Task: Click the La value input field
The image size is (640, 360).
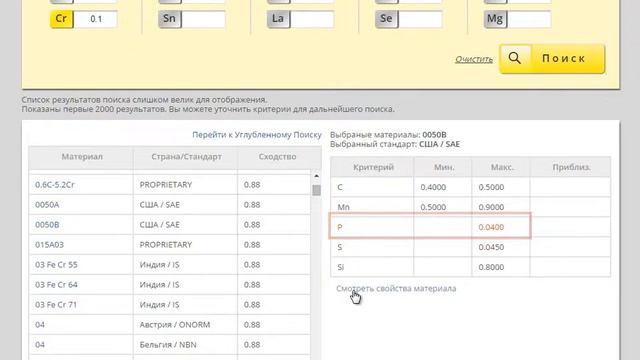Action: click(312, 19)
